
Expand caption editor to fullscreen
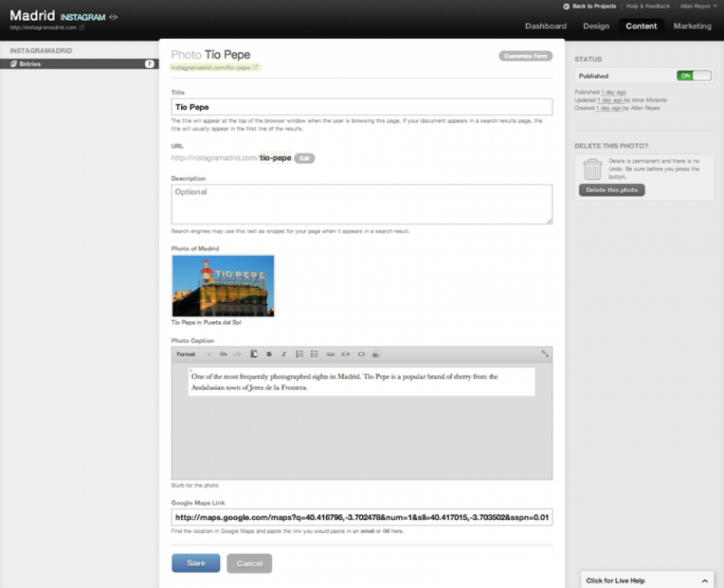[x=545, y=353]
